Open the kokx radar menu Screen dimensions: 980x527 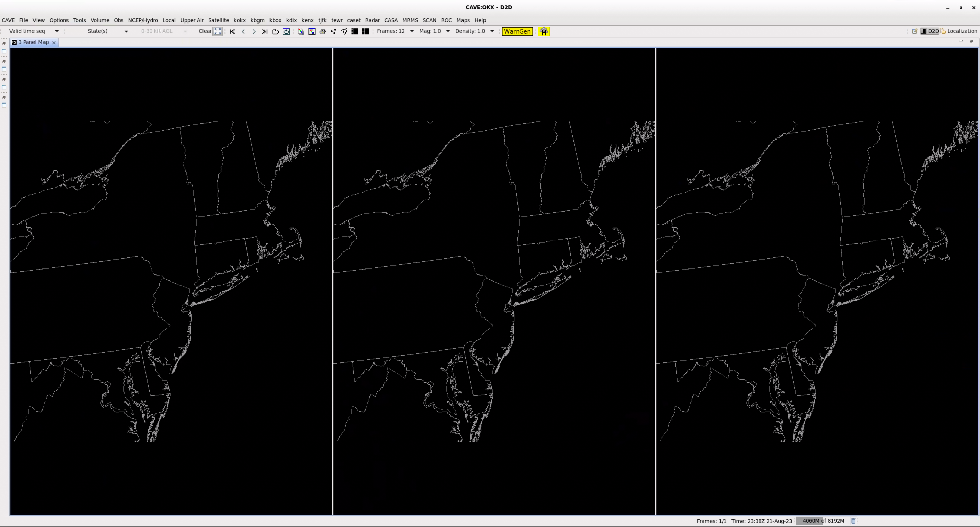click(x=240, y=20)
